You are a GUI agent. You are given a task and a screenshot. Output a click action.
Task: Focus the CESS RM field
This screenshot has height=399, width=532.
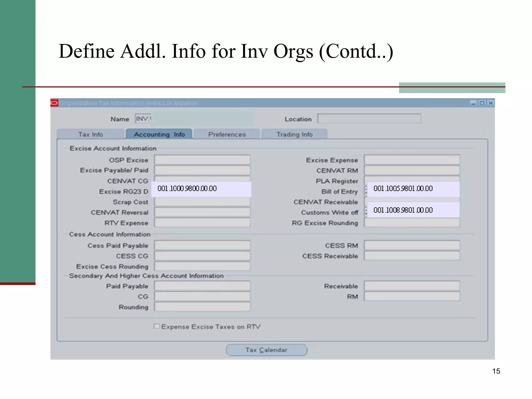click(x=412, y=245)
